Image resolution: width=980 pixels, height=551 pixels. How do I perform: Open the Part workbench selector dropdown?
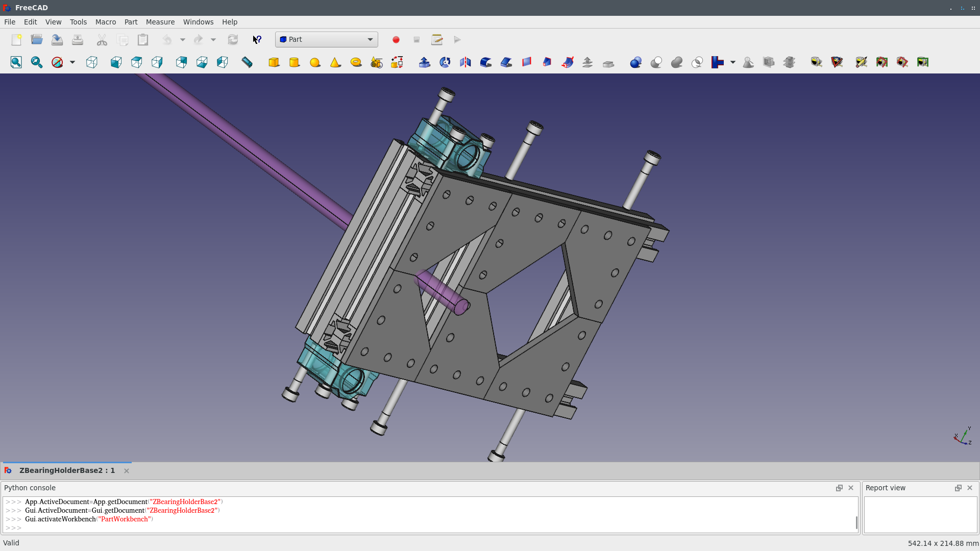(327, 40)
